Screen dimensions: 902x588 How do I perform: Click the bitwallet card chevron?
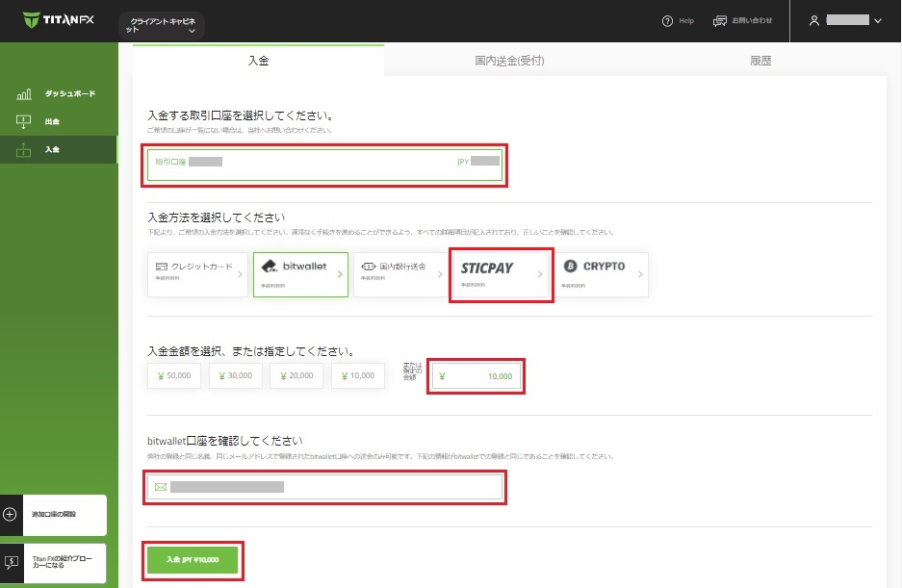[x=340, y=274]
